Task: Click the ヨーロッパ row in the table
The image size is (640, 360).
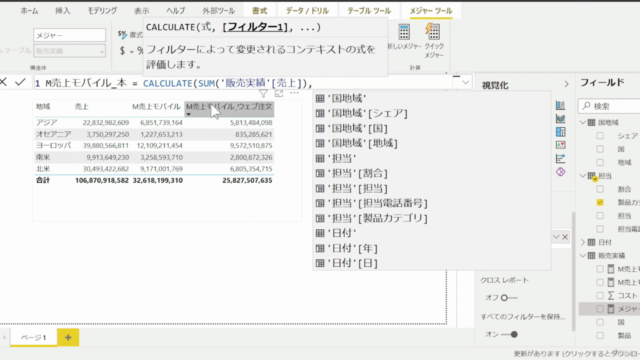Action: (154, 146)
